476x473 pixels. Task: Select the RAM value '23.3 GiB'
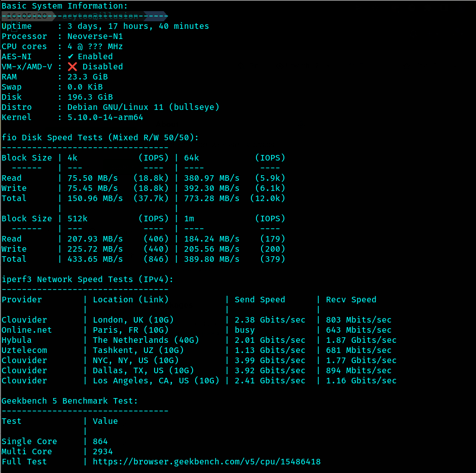pos(87,77)
